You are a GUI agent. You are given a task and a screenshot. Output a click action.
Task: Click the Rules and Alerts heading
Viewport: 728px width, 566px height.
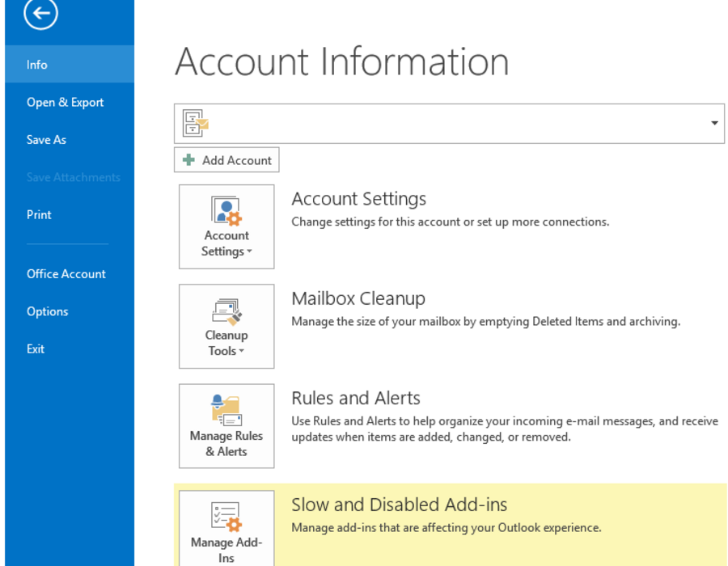[356, 398]
